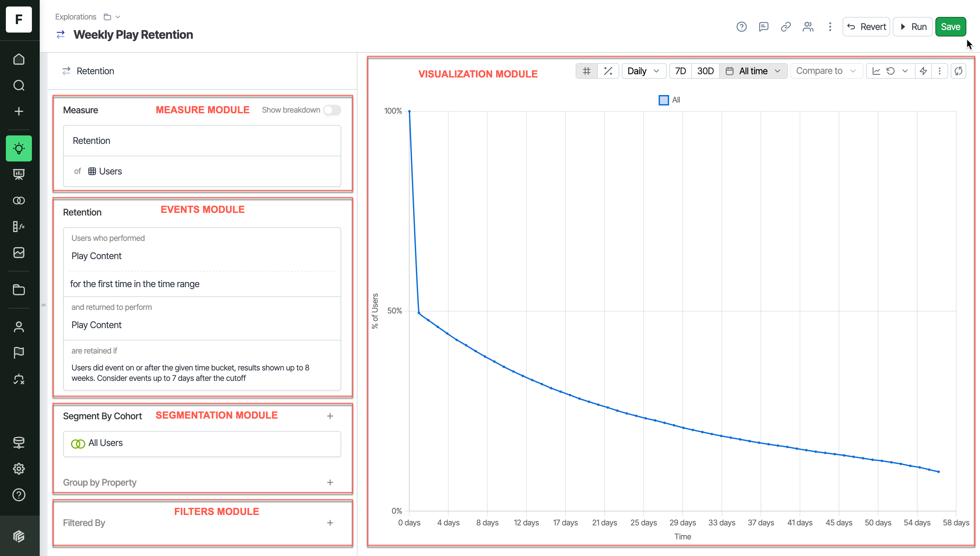Click the All series legend color swatch

[x=664, y=100]
